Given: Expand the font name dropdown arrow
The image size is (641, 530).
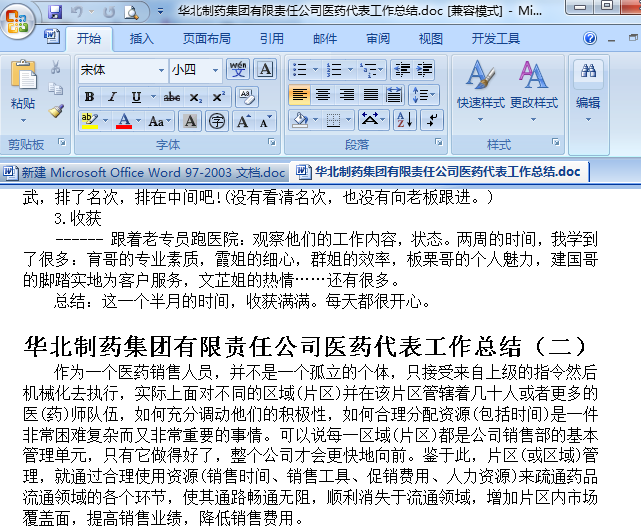Looking at the screenshot, I should (162, 70).
